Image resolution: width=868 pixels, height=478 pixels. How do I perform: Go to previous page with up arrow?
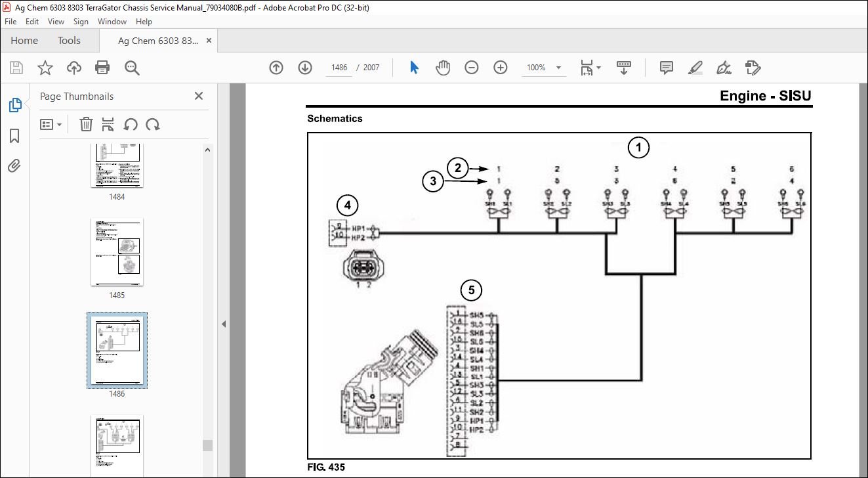click(x=276, y=68)
